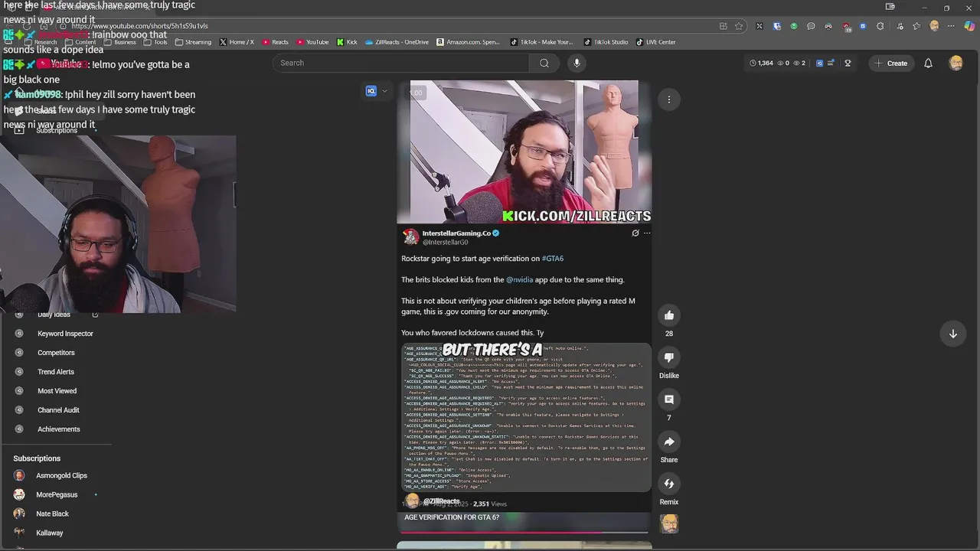Remix this short
The height and width of the screenshot is (551, 980).
[x=669, y=484]
